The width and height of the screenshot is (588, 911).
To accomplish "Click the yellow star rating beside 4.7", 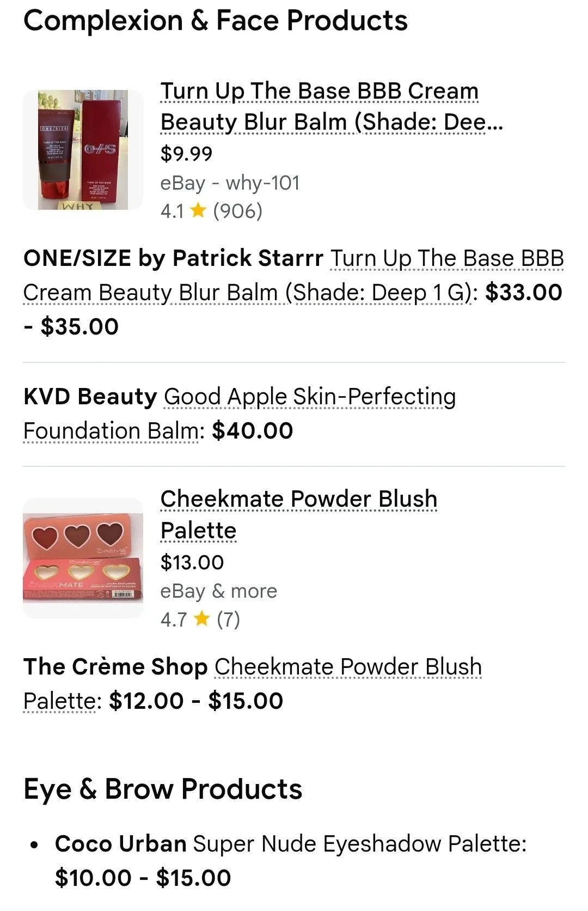I will 201,619.
